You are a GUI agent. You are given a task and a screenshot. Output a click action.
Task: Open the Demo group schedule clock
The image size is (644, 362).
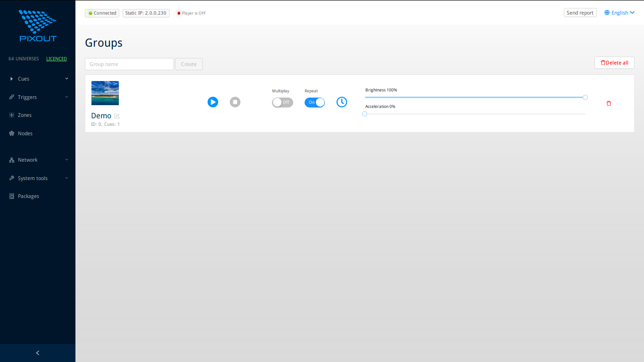[342, 102]
